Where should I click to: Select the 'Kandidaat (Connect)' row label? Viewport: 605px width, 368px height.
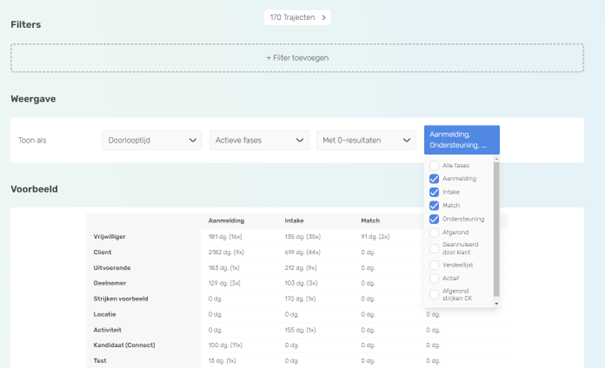[x=124, y=345]
